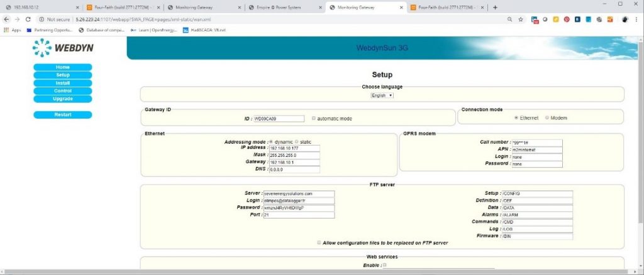
Task: Open the Pinterest extension
Action: point(567,19)
